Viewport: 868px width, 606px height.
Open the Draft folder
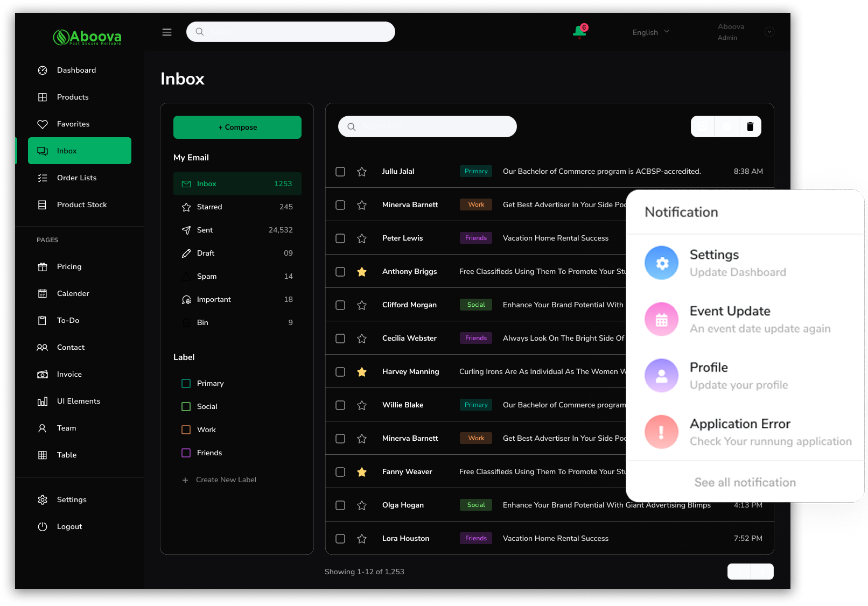tap(237, 253)
